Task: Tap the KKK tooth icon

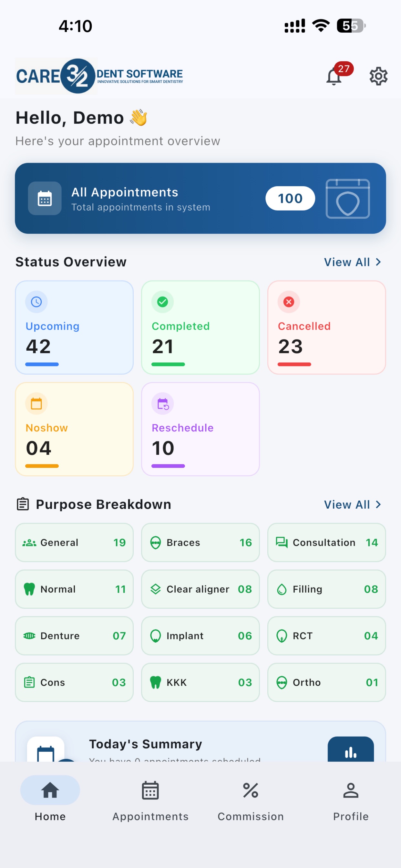Action: tap(155, 682)
